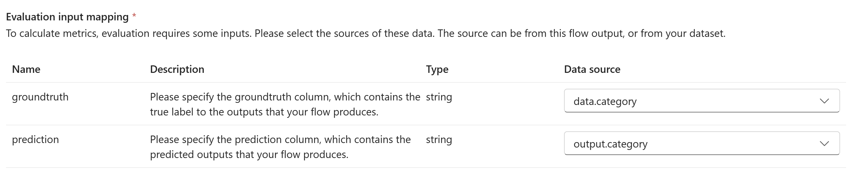The width and height of the screenshot is (868, 188).
Task: Open the groundtruth data source dropdown
Action: [702, 100]
